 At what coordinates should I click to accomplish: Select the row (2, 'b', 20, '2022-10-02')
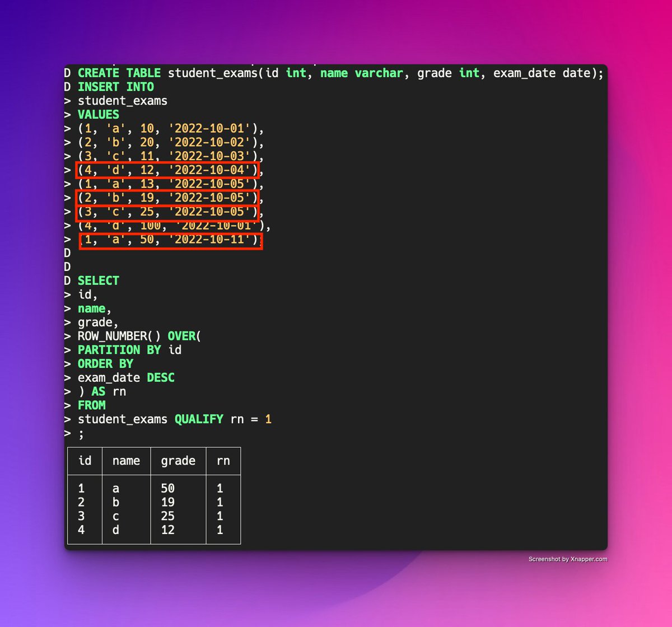click(x=171, y=143)
